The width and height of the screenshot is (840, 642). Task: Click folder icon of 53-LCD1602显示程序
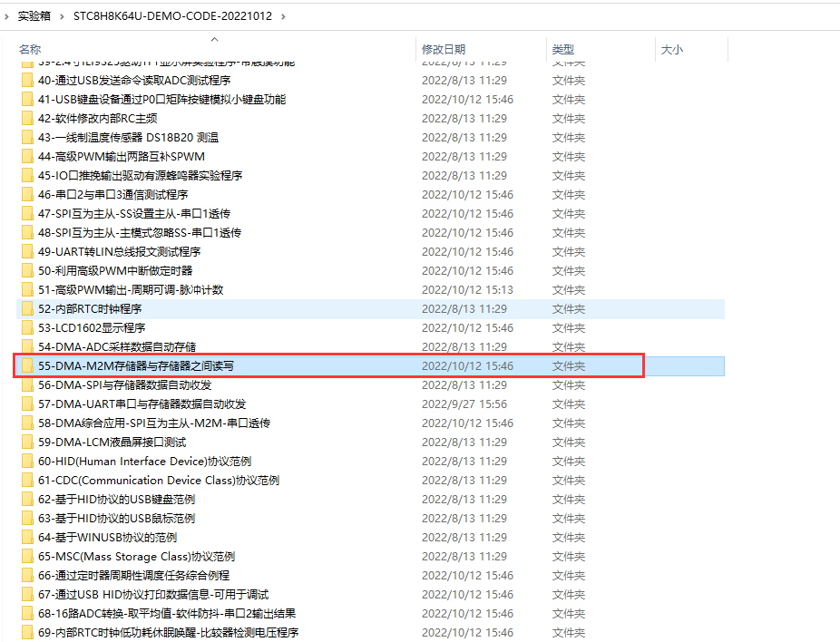point(27,328)
